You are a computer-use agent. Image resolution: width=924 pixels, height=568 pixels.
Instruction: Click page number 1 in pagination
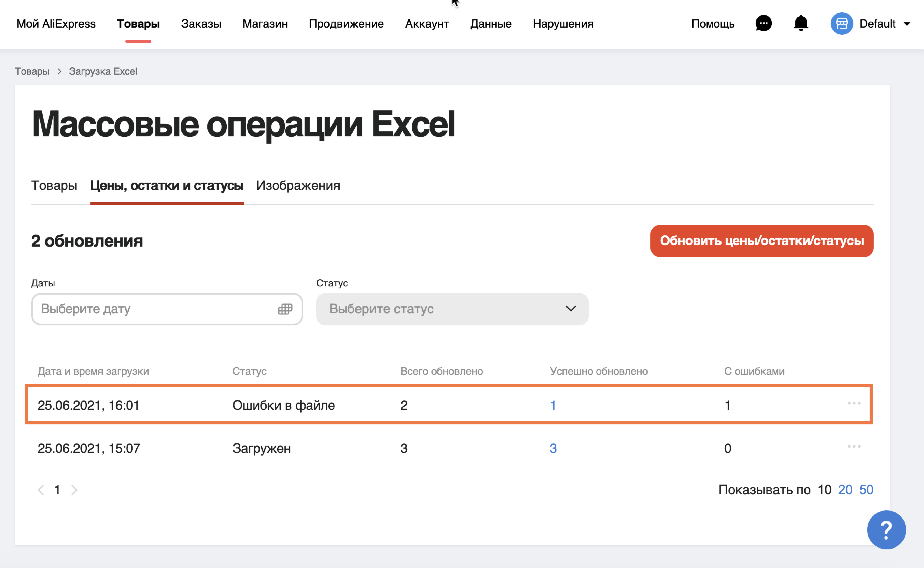click(57, 490)
